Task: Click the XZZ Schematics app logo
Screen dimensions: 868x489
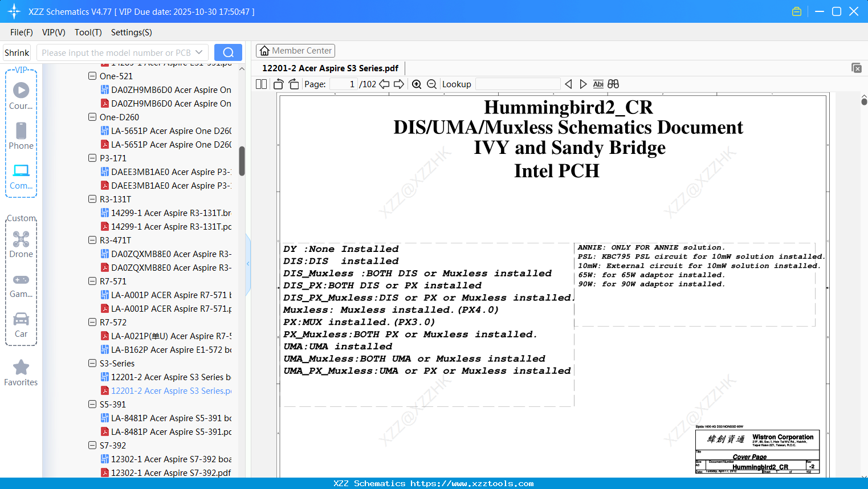Action: pos(14,11)
